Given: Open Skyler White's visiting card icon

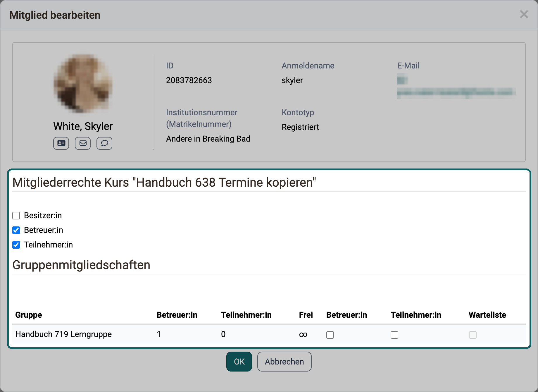Looking at the screenshot, I should (x=61, y=143).
